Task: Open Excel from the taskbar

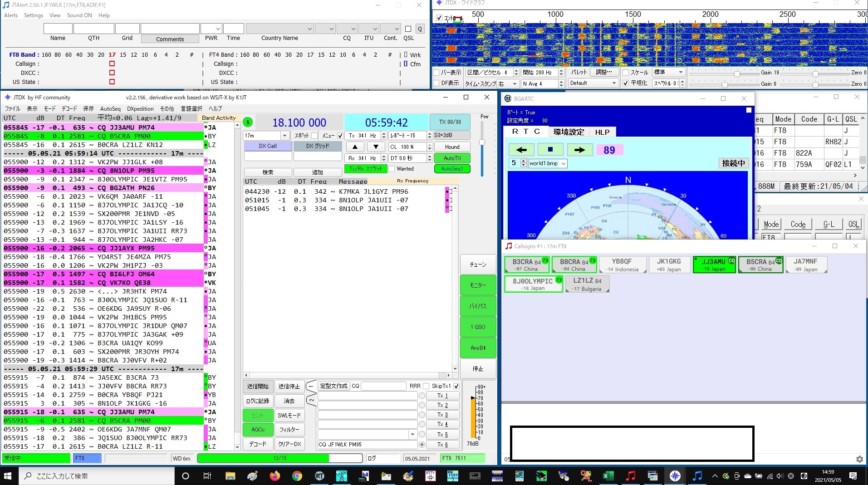Action: pyautogui.click(x=608, y=475)
